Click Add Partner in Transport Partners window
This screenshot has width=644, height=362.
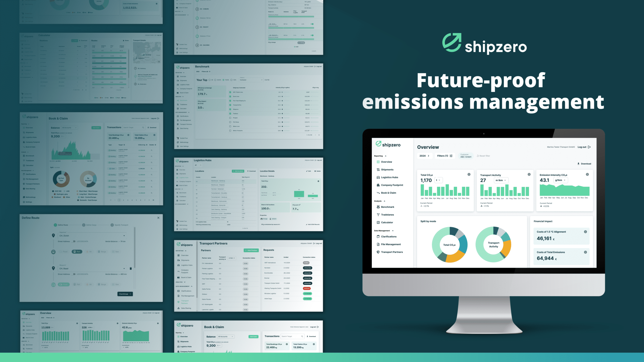[251, 250]
